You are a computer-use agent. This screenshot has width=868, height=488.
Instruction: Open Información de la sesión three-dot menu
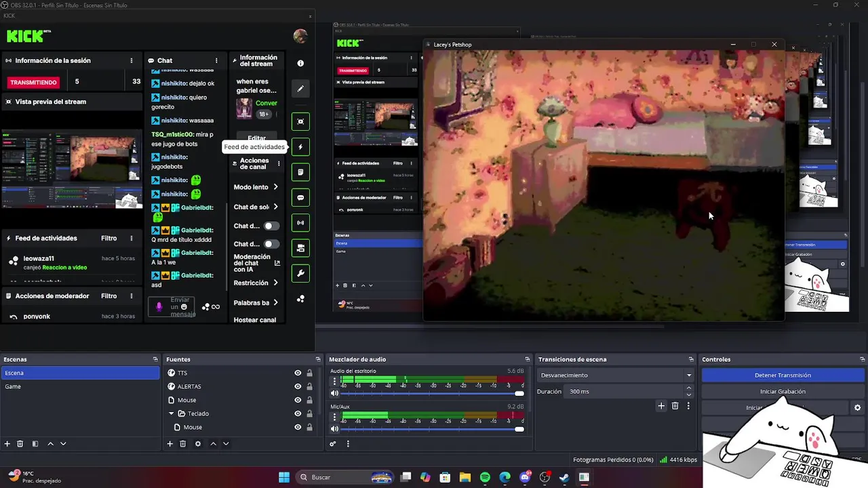pos(132,60)
